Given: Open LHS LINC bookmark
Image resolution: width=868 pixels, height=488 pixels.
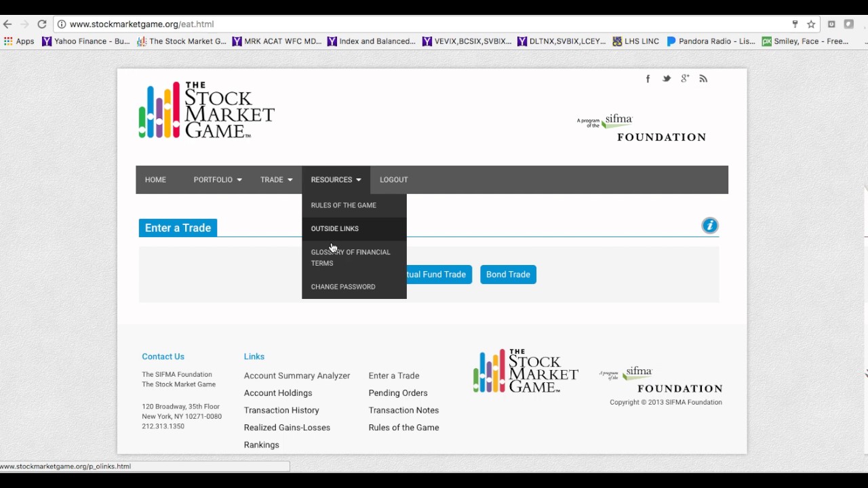Looking at the screenshot, I should pyautogui.click(x=636, y=41).
